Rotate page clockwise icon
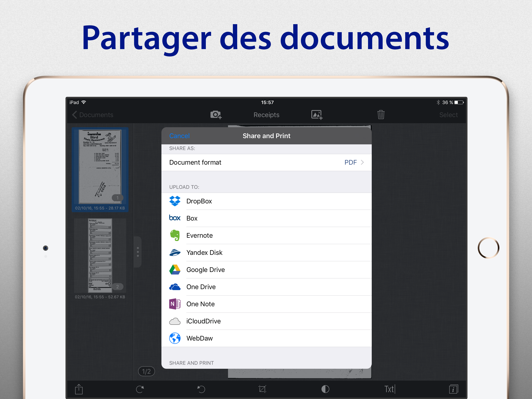 140,389
